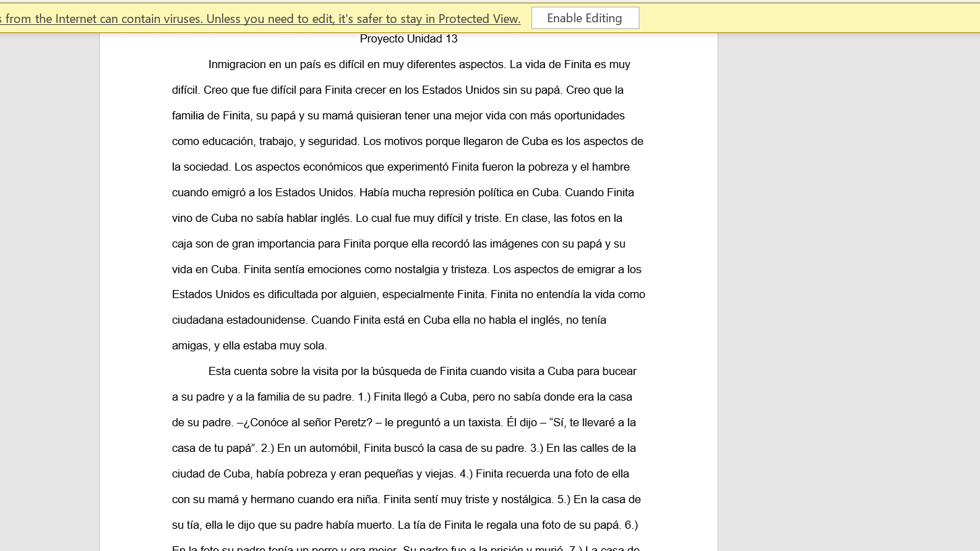980x551 pixels.
Task: Click the line starting "Esta cuenta sobre la visita"
Action: point(422,372)
